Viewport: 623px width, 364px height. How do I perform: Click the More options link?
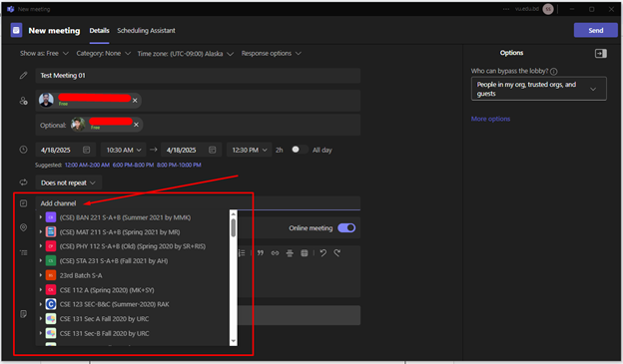[490, 119]
